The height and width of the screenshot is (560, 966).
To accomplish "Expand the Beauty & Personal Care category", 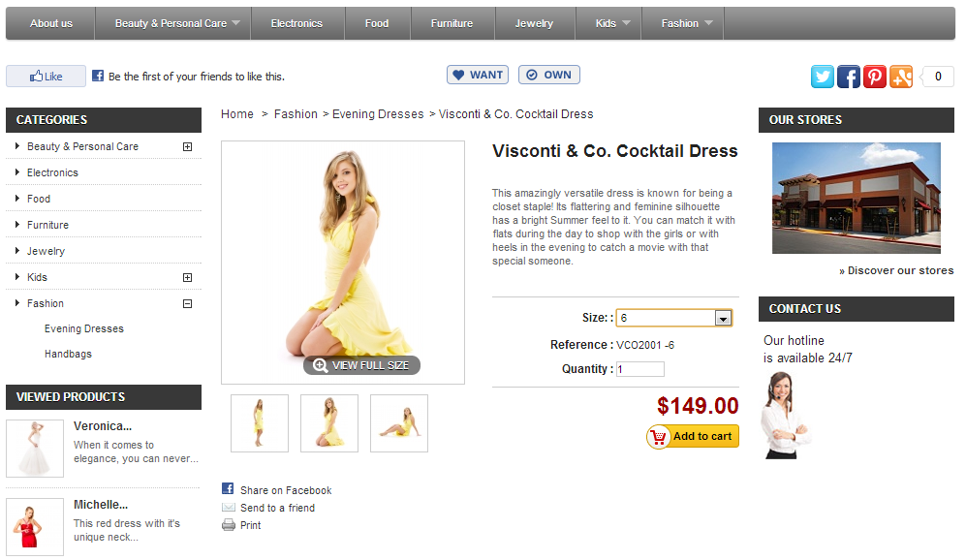I will (x=187, y=147).
